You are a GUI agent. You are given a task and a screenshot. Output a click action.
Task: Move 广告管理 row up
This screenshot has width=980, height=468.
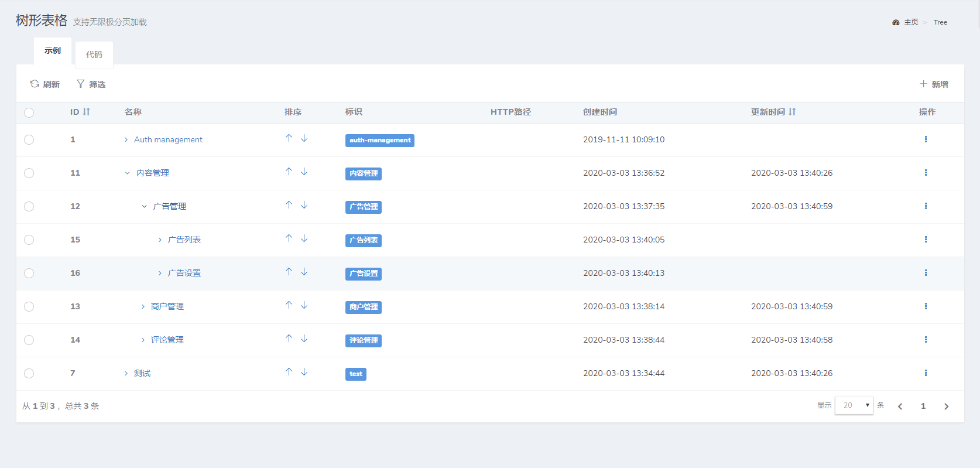[289, 205]
